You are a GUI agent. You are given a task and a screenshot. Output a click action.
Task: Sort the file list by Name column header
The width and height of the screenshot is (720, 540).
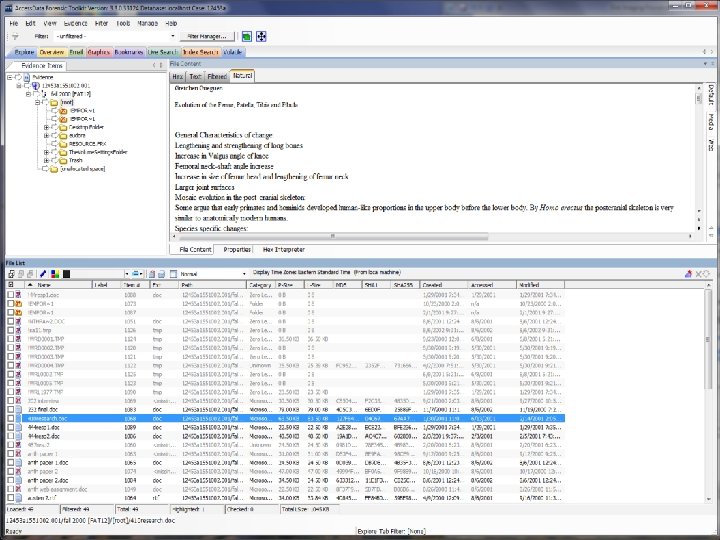coord(59,285)
